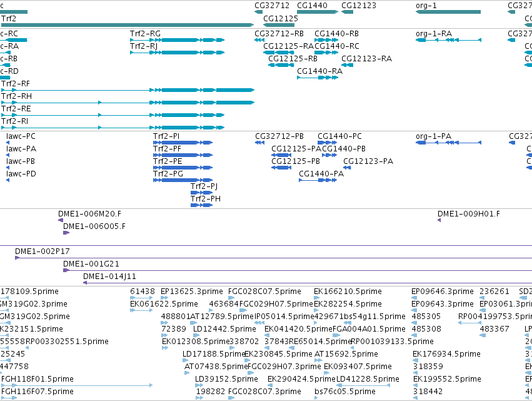This screenshot has width=532, height=401.
Task: Select the Trf2 gene bar
Action: click(127, 25)
